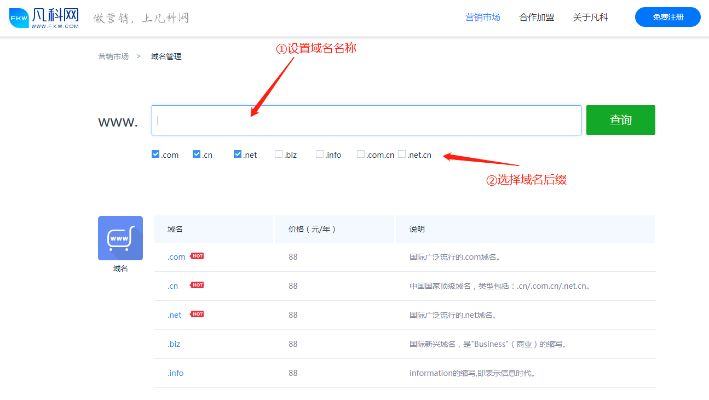Enable the .info suffix checkbox
This screenshot has width=709, height=400.
point(320,154)
